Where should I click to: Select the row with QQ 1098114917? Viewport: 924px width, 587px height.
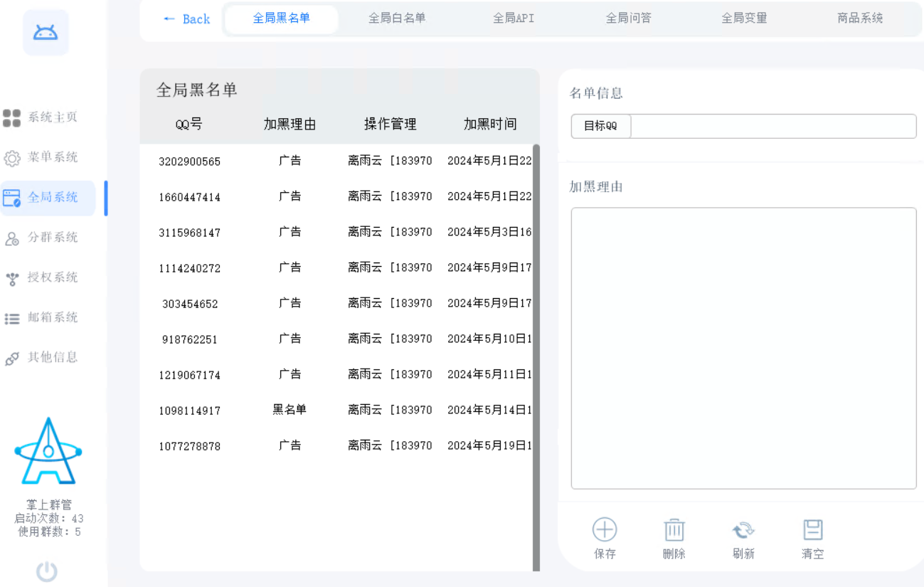336,411
